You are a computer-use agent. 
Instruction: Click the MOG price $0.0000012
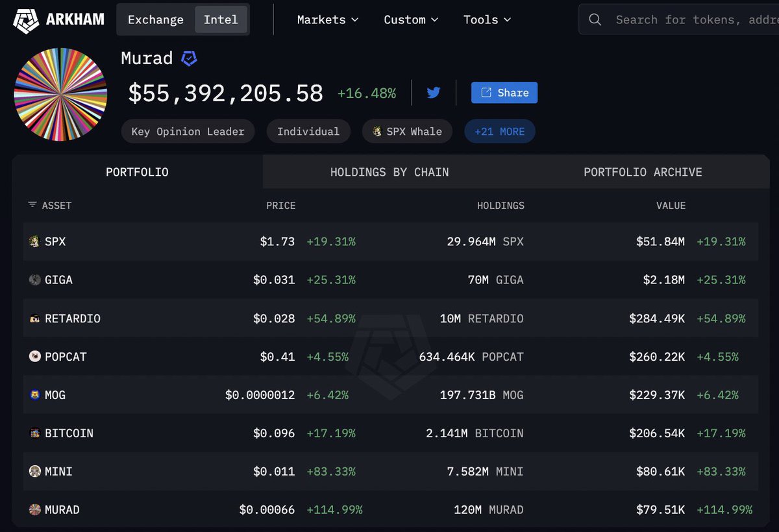point(260,395)
